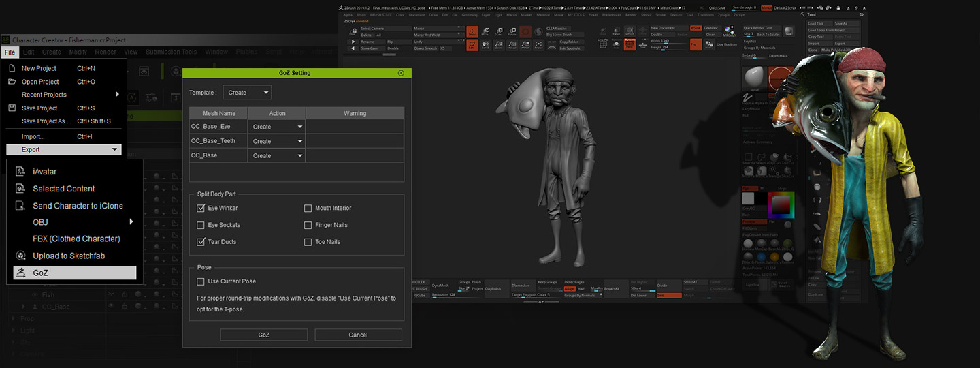Viewport: 980px width, 368px height.
Task: Enable the Toe Nails checkbox
Action: tap(308, 241)
